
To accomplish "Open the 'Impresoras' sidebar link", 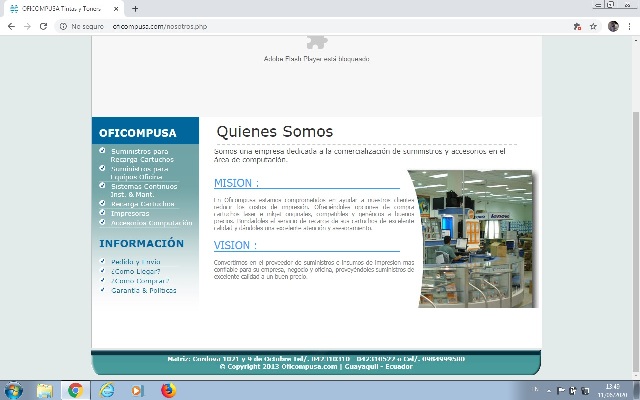I will click(x=130, y=213).
